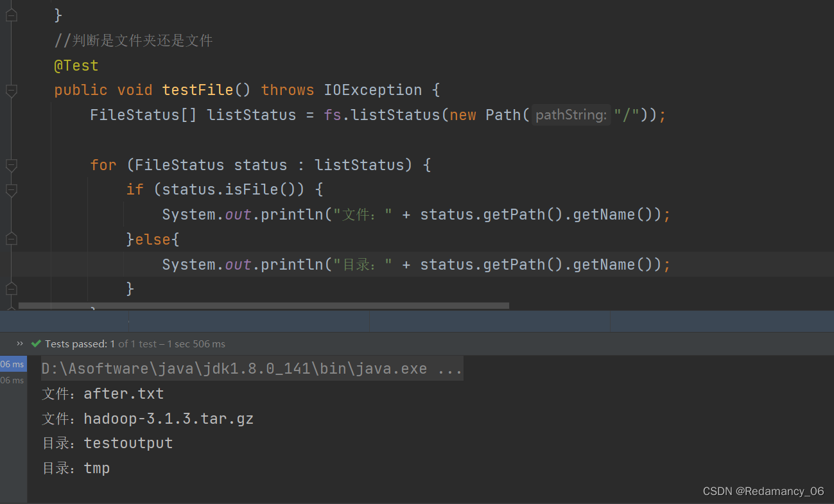Select the highlighted '06 ms' test tree row
Image resolution: width=834 pixels, height=504 pixels.
[13, 364]
